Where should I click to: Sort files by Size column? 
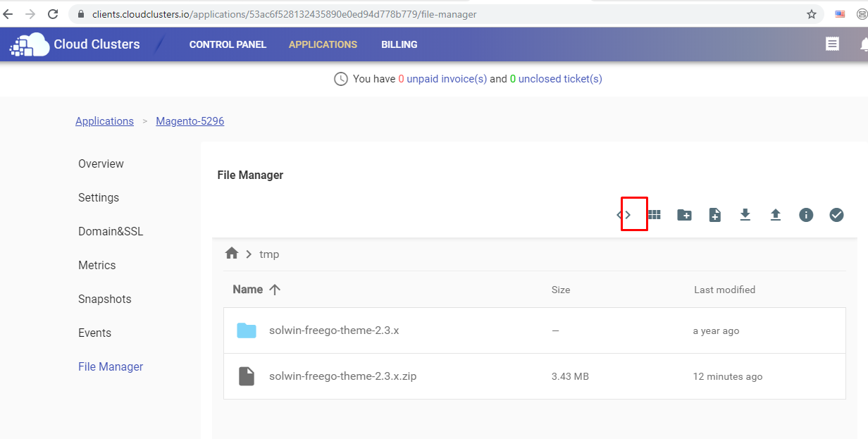click(x=561, y=290)
